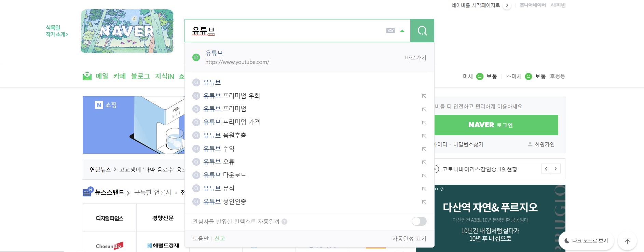Click the green globe icon beside 유튜브 site
The width and height of the screenshot is (644, 252).
click(196, 57)
